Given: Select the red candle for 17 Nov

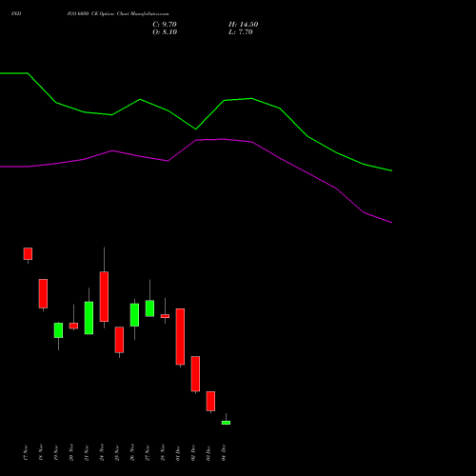Looking at the screenshot, I should click(x=28, y=253).
